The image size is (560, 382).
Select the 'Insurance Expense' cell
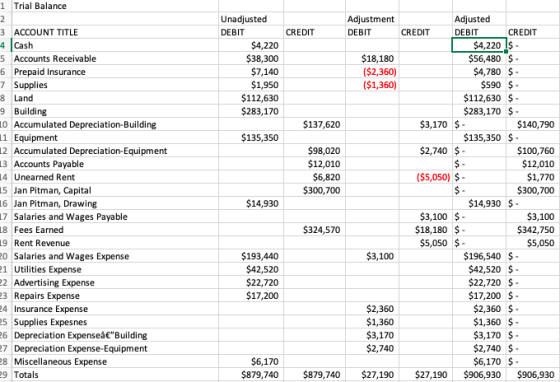[x=115, y=310]
